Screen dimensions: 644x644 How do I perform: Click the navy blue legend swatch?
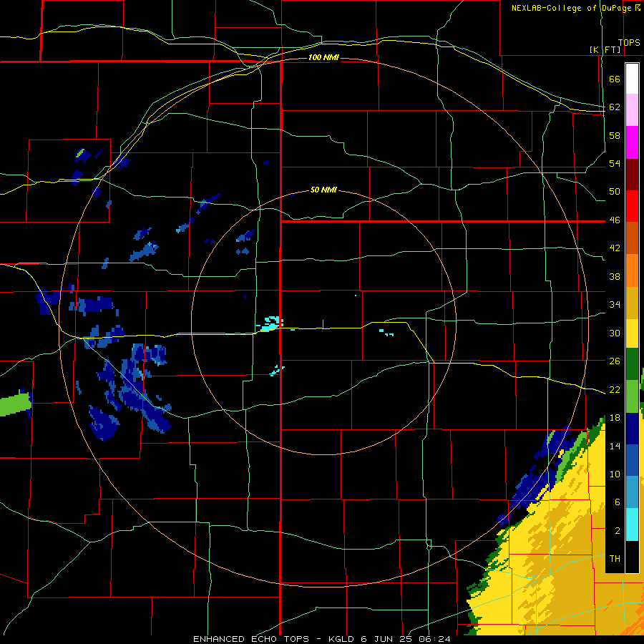632,429
